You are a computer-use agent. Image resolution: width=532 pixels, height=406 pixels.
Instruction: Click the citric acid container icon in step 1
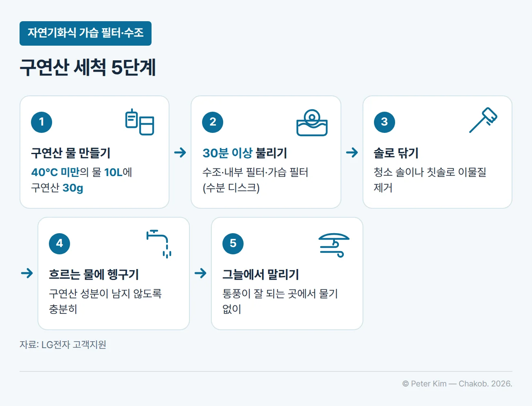(x=140, y=122)
